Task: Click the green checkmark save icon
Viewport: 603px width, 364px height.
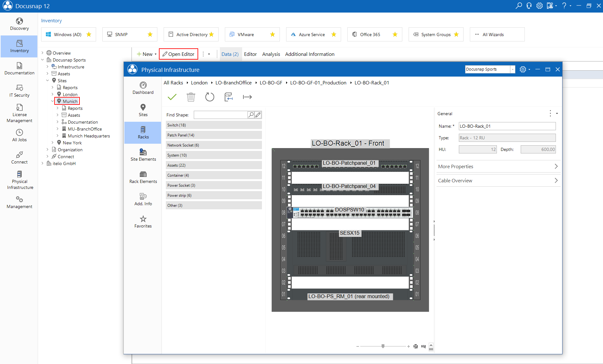Action: 172,97
